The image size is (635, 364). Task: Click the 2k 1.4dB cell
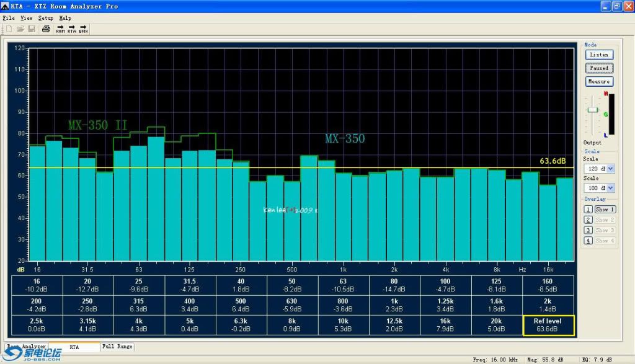click(x=548, y=305)
